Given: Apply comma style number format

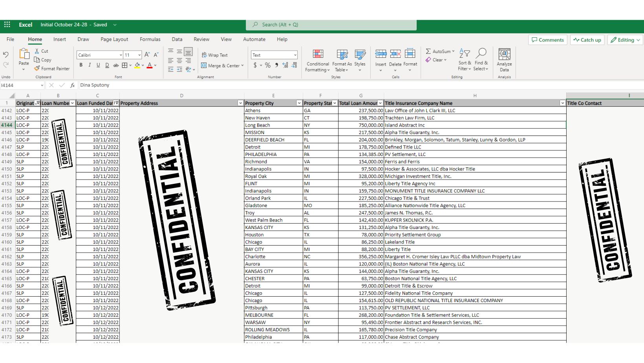Looking at the screenshot, I should coord(276,65).
